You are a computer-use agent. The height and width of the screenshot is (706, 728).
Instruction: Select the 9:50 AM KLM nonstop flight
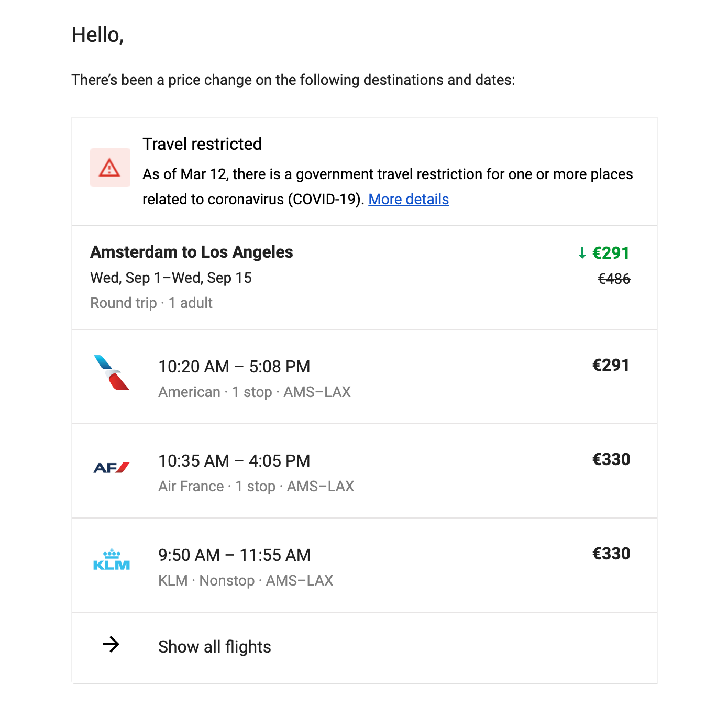pyautogui.click(x=234, y=555)
